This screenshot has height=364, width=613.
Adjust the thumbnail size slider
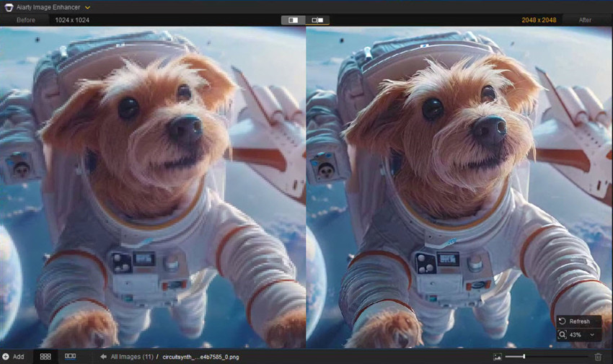[524, 357]
